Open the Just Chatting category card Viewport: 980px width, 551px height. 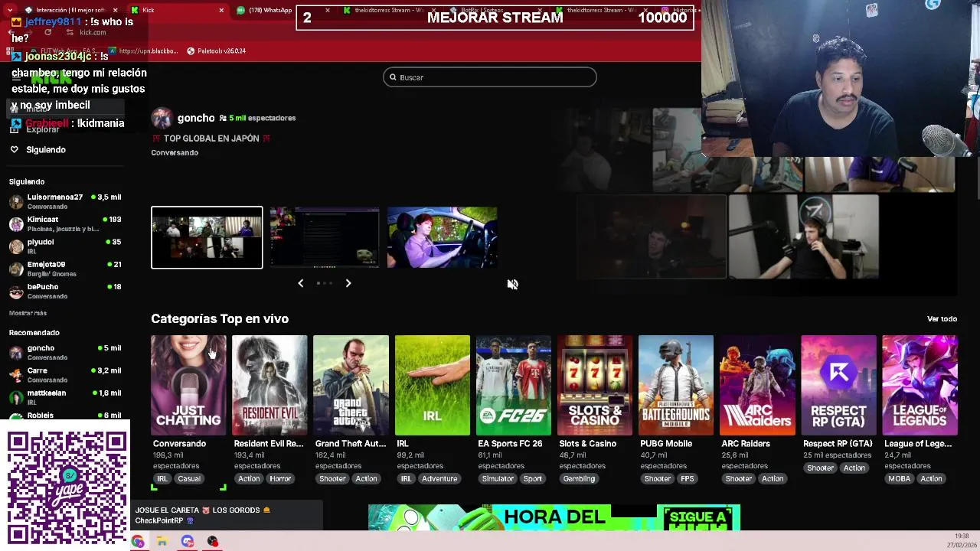(188, 385)
